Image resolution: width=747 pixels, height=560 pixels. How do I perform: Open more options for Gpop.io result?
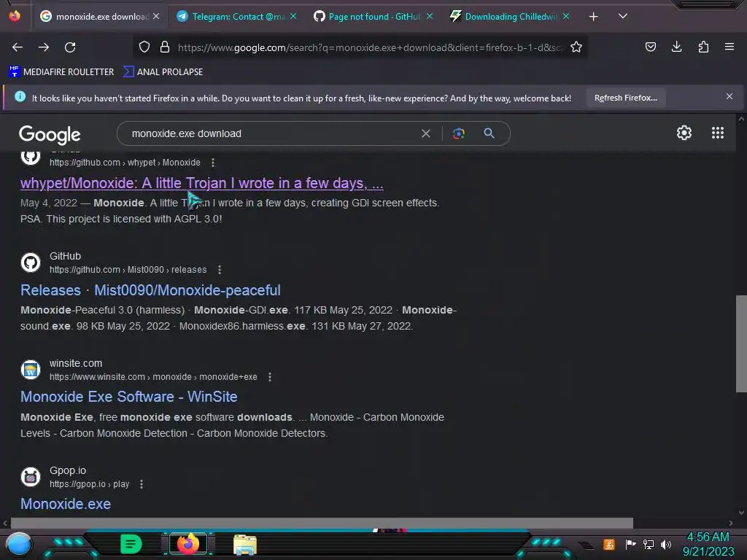click(142, 484)
